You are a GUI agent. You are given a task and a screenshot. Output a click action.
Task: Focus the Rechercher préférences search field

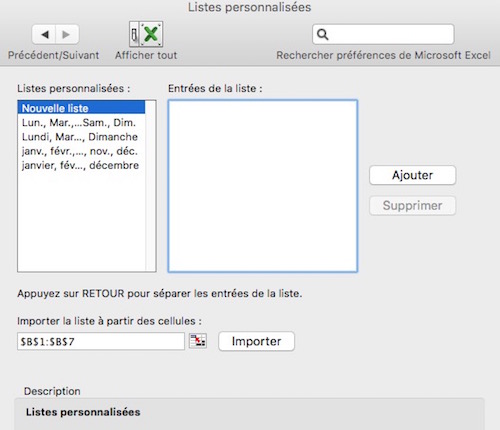click(x=383, y=34)
